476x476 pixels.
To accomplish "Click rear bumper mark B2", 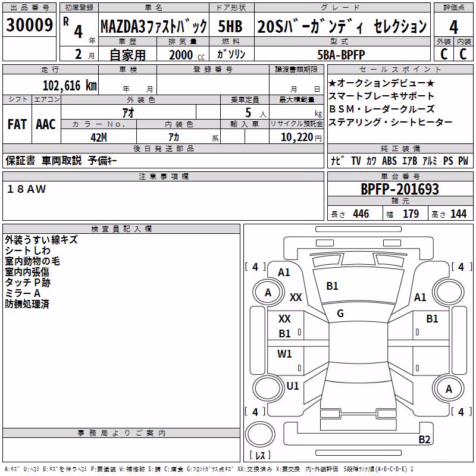I will coord(424,439).
